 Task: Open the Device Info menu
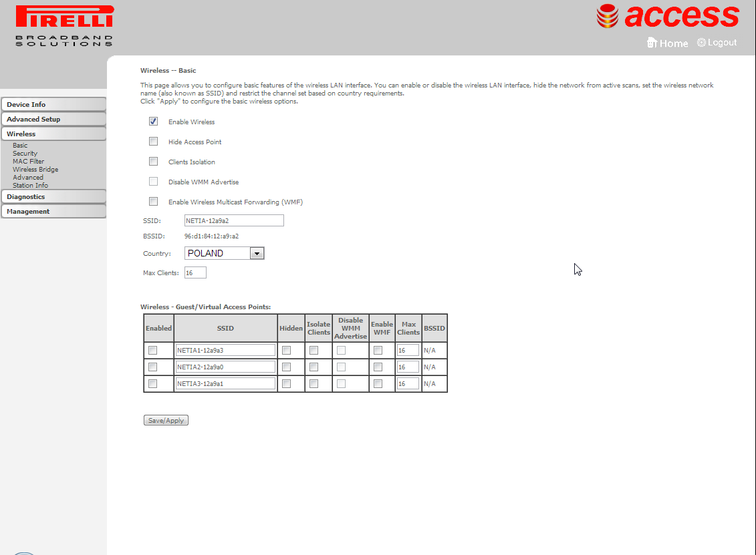53,105
